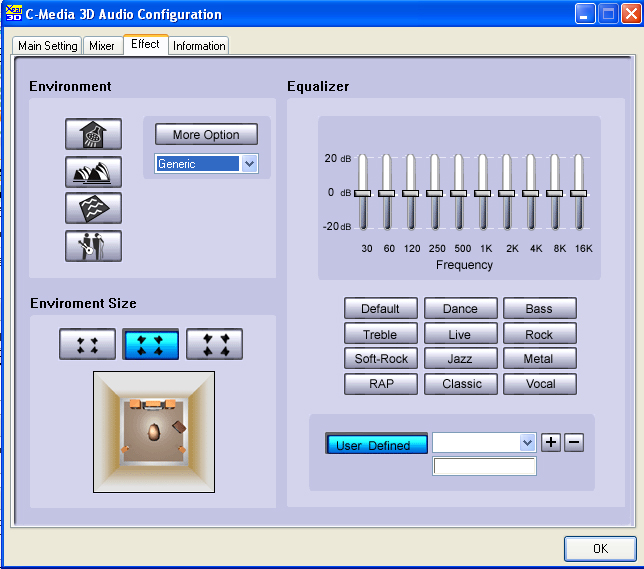Screen dimensions: 644x569
Task: Click the More Option button
Action: coord(206,134)
